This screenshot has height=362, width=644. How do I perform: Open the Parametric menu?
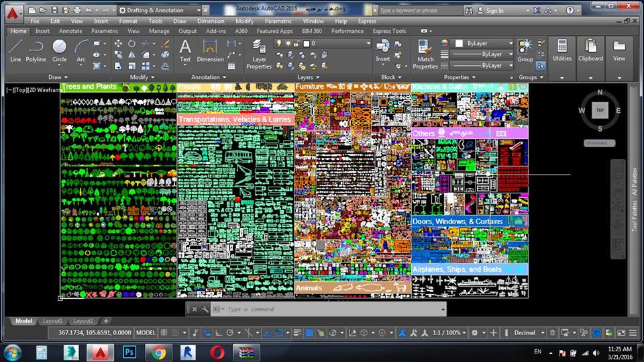[278, 21]
